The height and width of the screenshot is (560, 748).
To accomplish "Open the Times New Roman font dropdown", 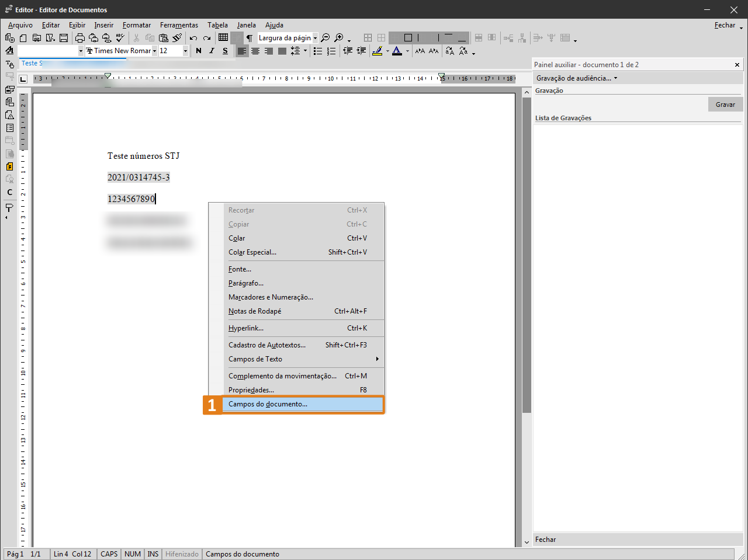I will coord(154,51).
